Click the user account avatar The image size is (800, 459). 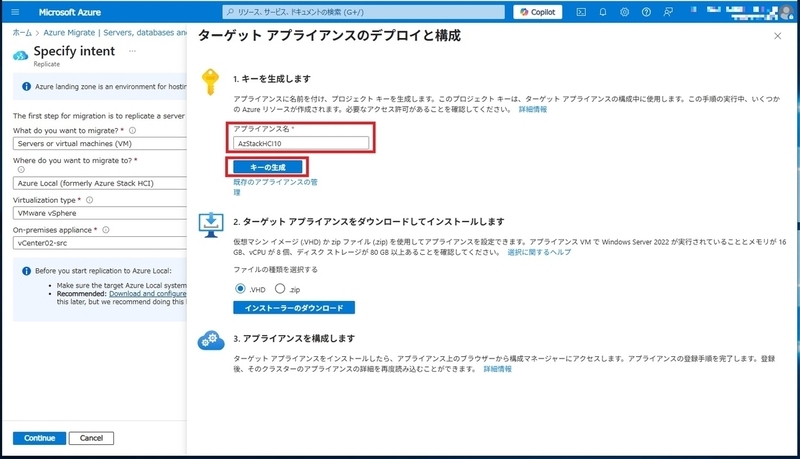pos(786,12)
